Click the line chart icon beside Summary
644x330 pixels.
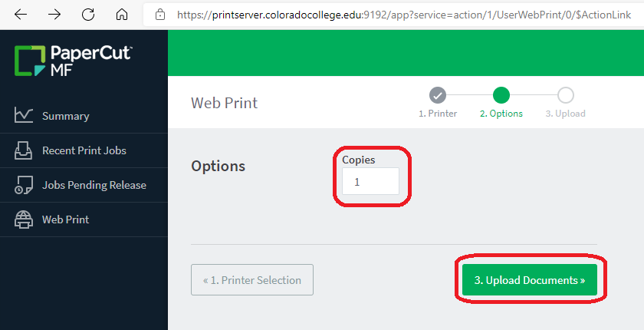[x=24, y=115]
